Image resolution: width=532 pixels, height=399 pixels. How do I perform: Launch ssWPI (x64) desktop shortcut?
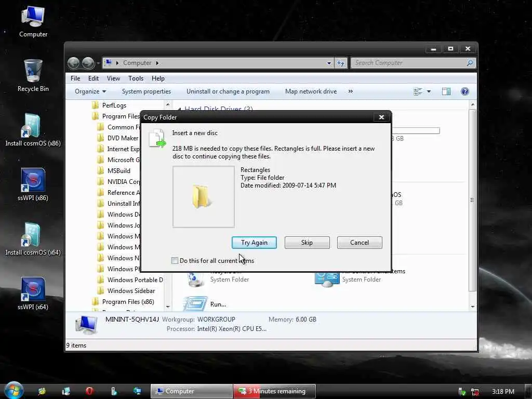pyautogui.click(x=33, y=294)
